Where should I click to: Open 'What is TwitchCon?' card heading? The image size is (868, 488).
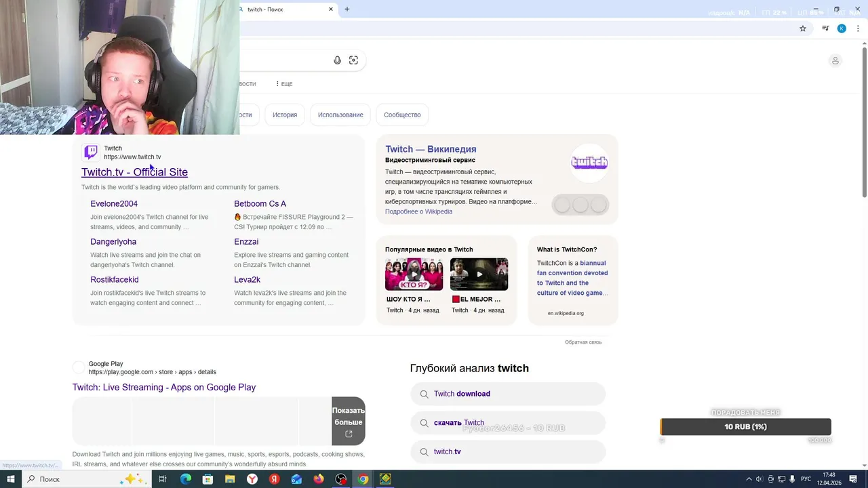[567, 249]
